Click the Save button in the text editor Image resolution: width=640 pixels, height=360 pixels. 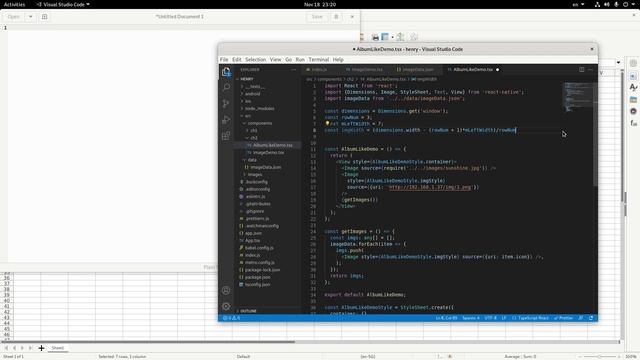pyautogui.click(x=317, y=17)
